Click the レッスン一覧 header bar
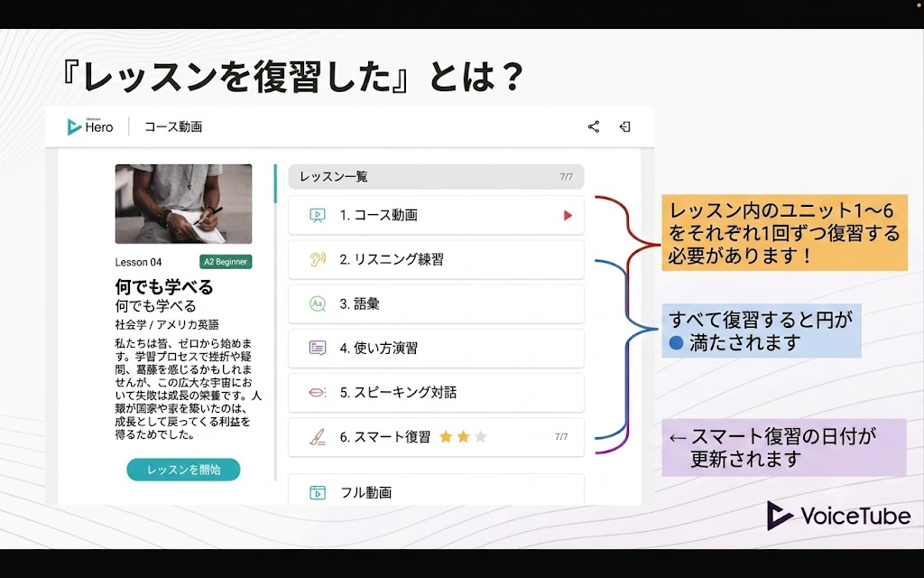The width and height of the screenshot is (924, 578). click(436, 176)
